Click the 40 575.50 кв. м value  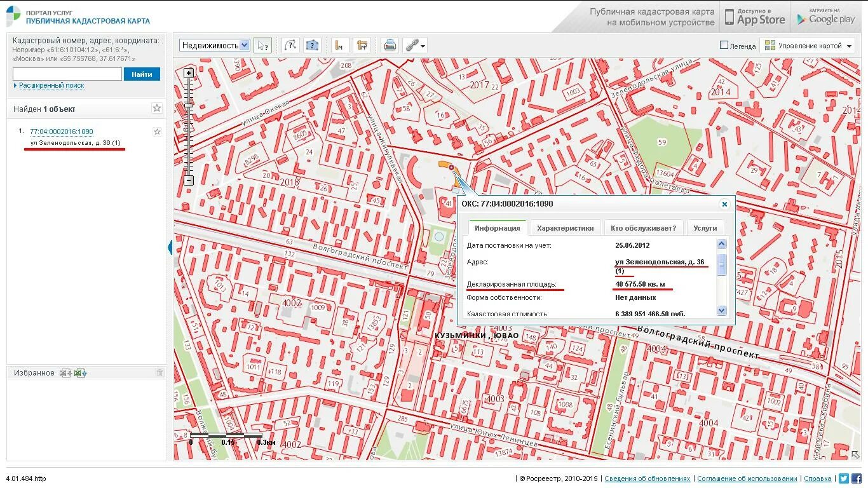pyautogui.click(x=640, y=284)
